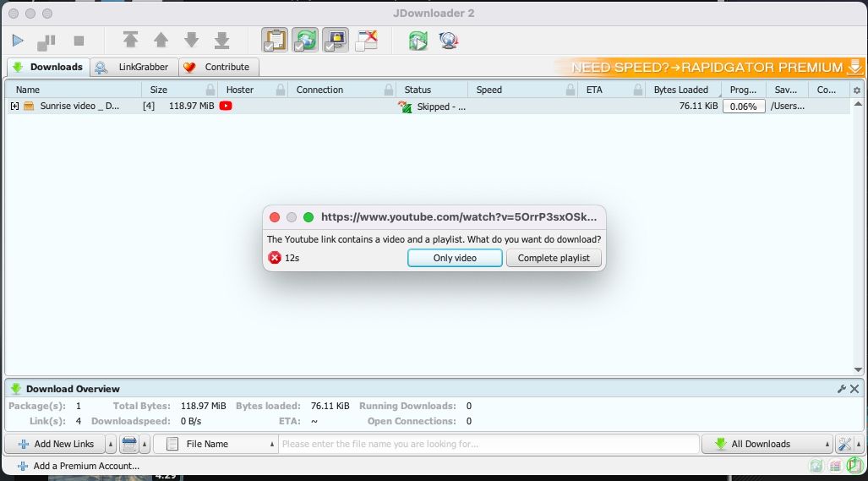Stop all downloads with stop icon
Viewport: 868px width, 481px height.
pos(79,41)
